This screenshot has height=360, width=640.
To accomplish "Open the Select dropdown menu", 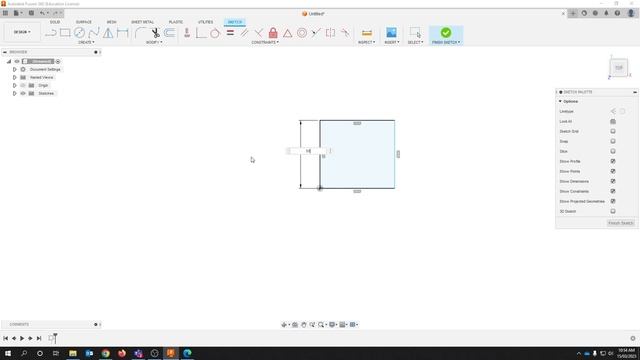I will click(x=416, y=42).
